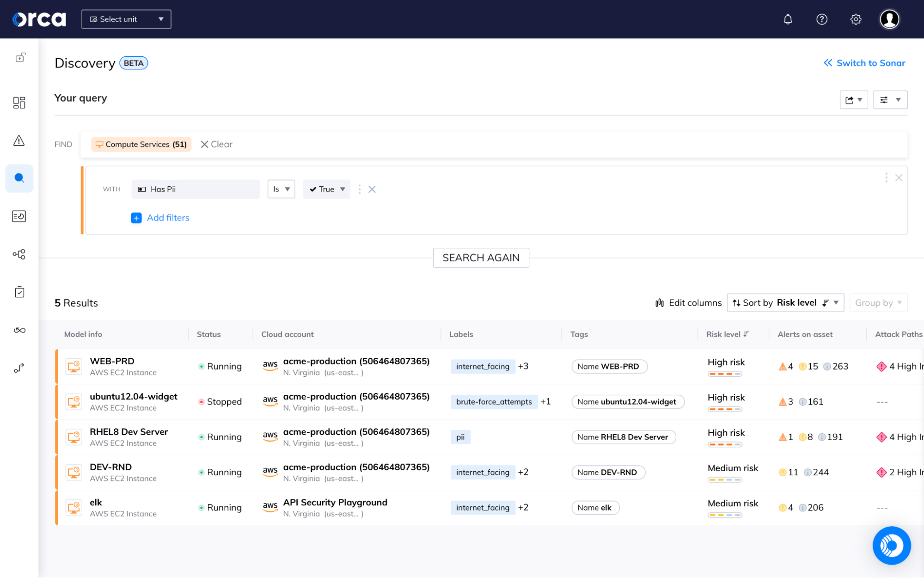The width and height of the screenshot is (924, 578).
Task: Add filters to the query
Action: point(160,218)
